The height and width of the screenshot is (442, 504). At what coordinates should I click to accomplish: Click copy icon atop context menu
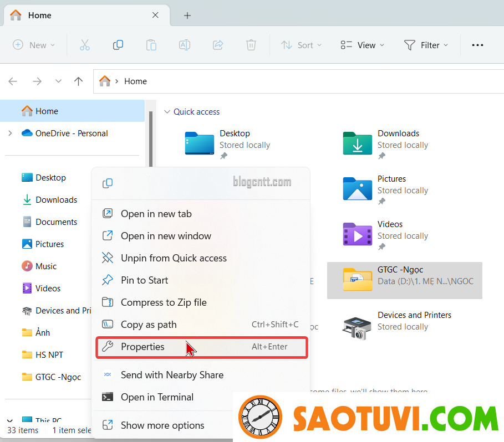pos(108,183)
